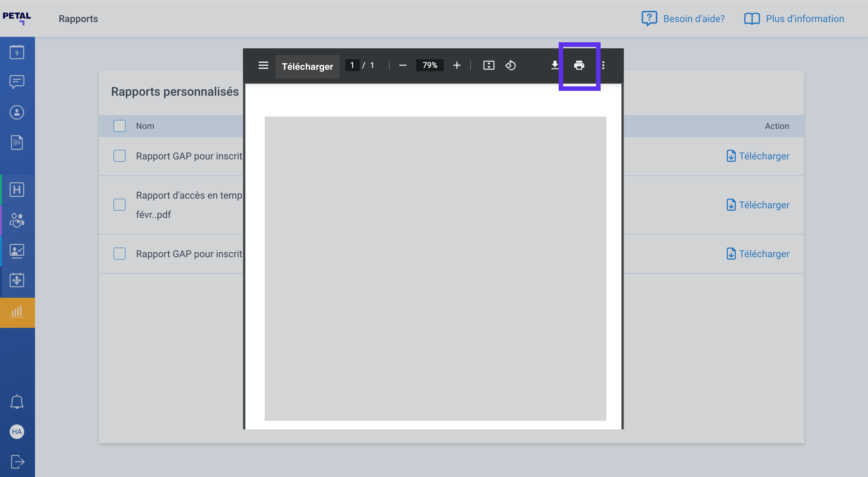Select all reports with Nom header checkbox
Image resolution: width=868 pixels, height=477 pixels.
tap(119, 126)
